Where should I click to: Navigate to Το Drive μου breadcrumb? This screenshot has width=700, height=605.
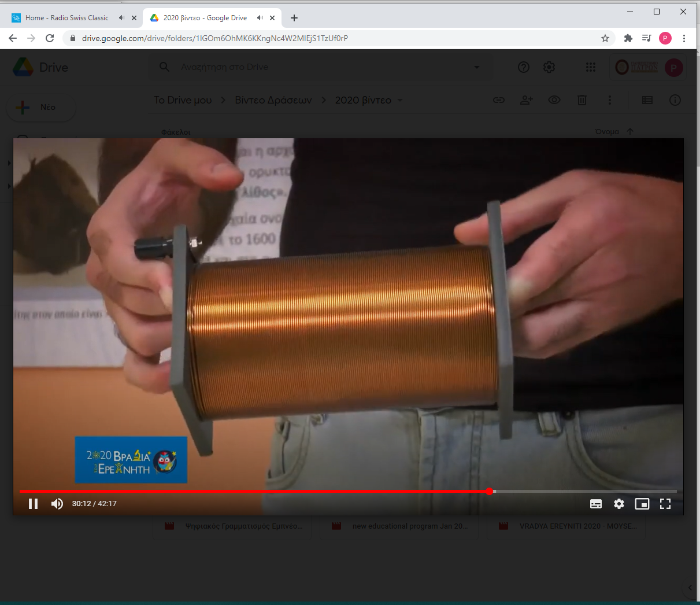(x=183, y=100)
